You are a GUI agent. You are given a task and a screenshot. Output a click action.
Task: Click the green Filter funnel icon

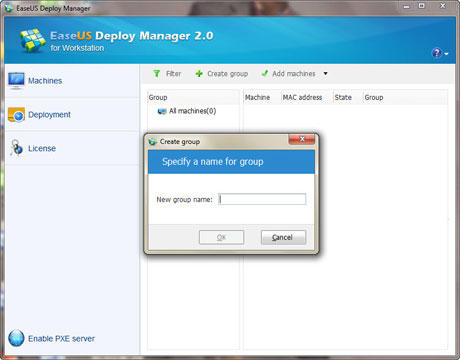pos(157,73)
